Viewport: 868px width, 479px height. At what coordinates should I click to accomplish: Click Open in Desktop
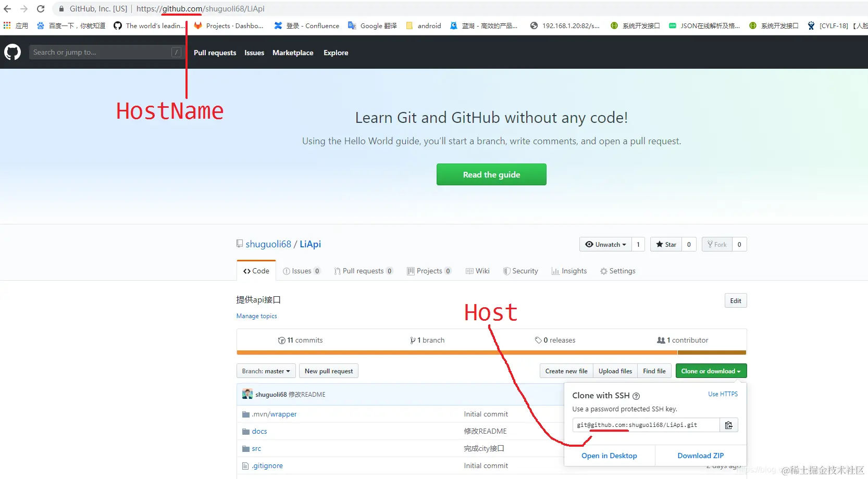(609, 456)
